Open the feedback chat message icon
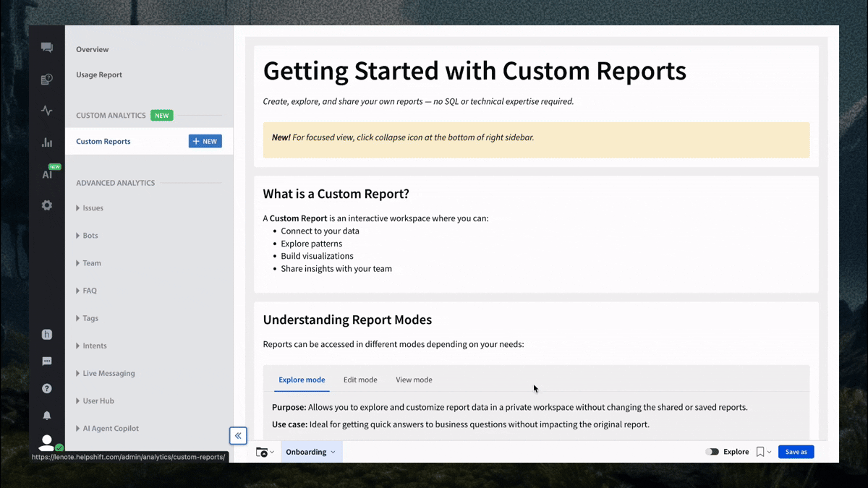 (x=47, y=361)
